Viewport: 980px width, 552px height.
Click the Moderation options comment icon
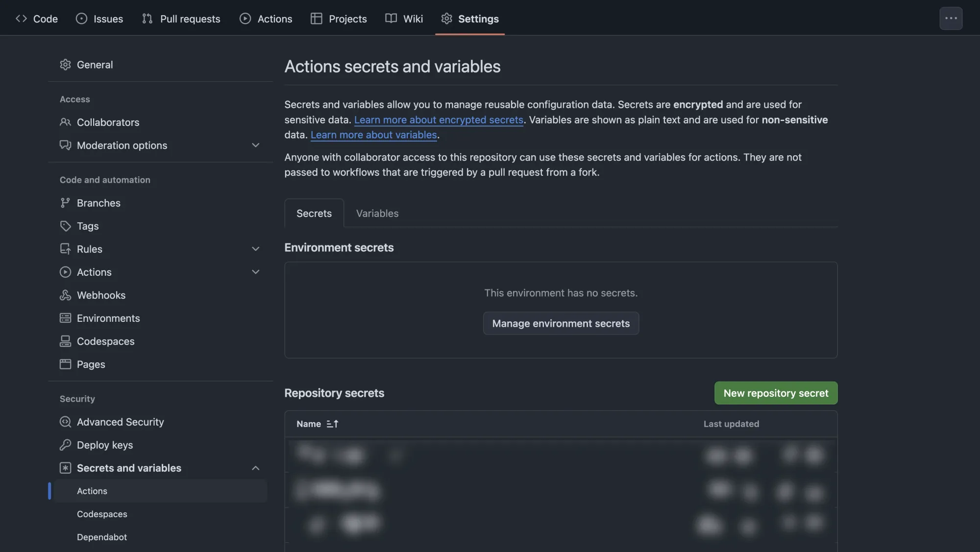click(x=65, y=145)
